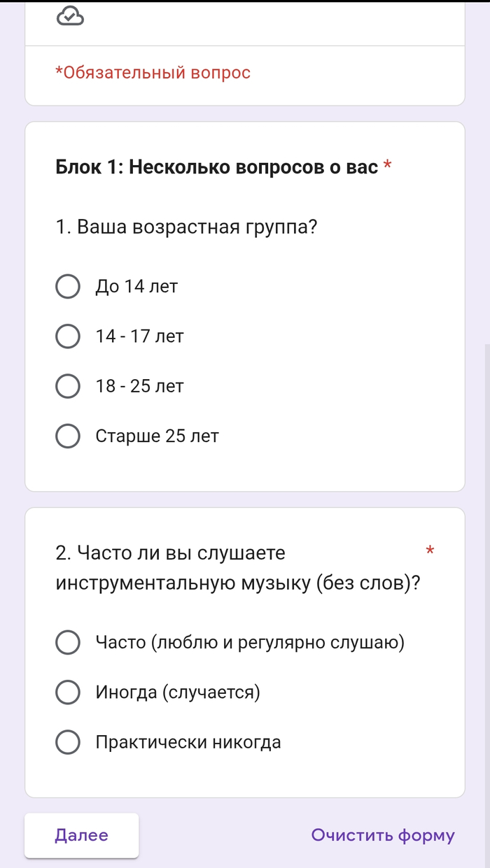Select the '18 - 25 лет' radio button

click(67, 386)
